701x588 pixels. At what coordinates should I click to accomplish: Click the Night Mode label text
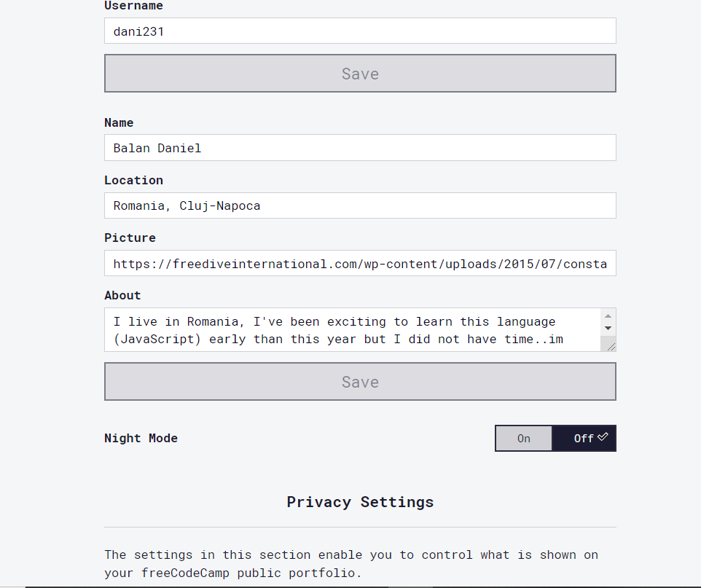pos(141,438)
